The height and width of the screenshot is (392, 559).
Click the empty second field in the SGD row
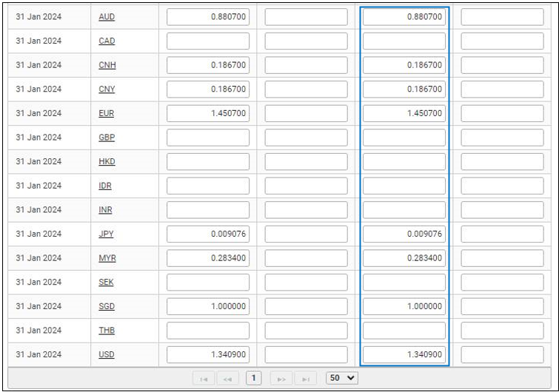click(306, 306)
